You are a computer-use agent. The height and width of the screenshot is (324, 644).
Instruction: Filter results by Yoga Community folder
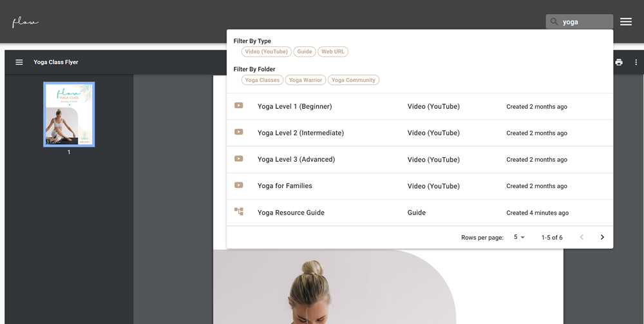coord(354,80)
